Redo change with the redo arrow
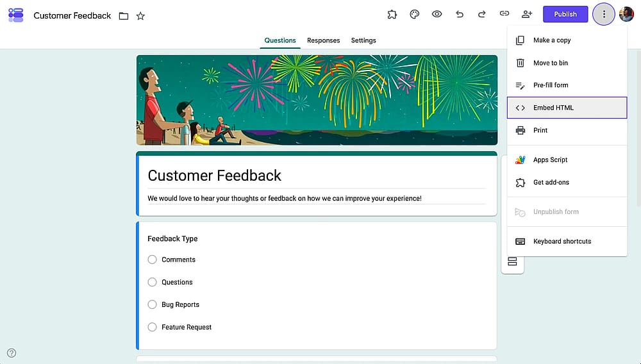Image resolution: width=641 pixels, height=364 pixels. (x=482, y=14)
